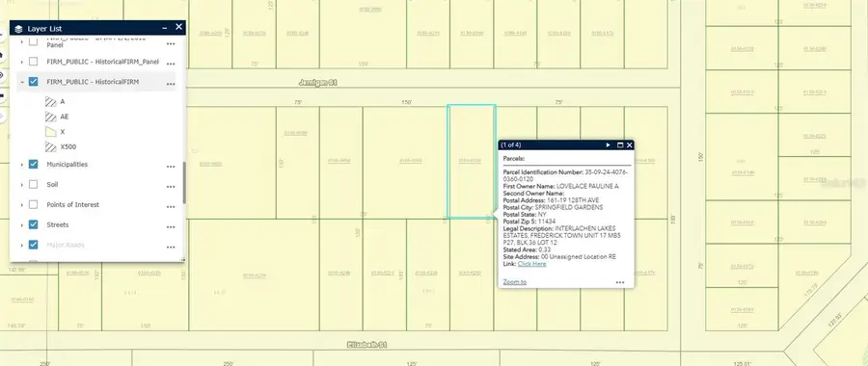
Task: Expand the Municipalities layer
Action: pos(22,164)
